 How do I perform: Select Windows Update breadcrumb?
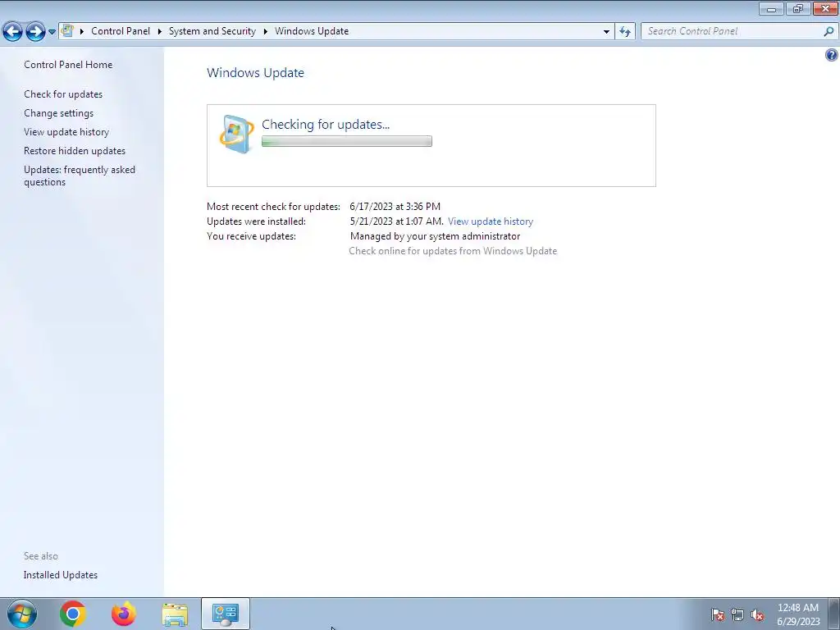point(312,31)
